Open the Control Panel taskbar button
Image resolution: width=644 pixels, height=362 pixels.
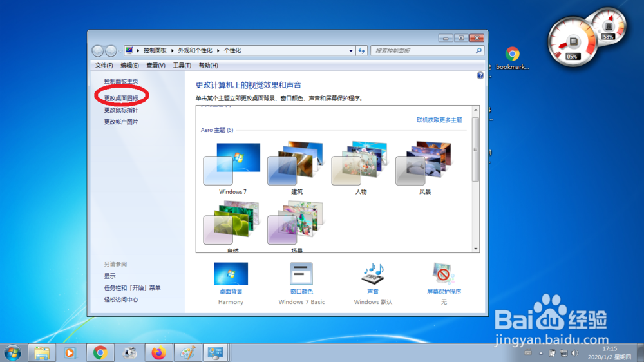(216, 353)
